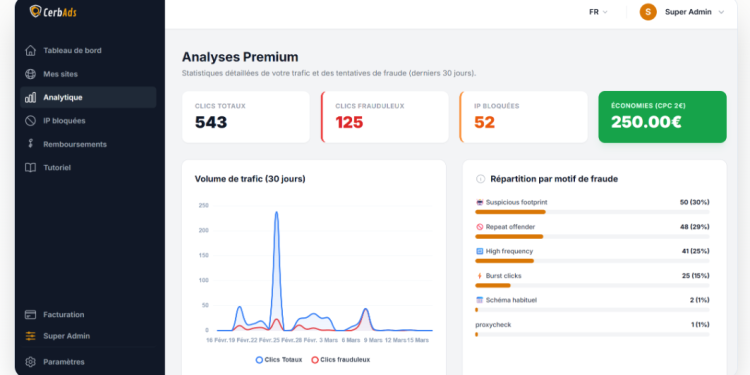Click the 25 (15%) value
This screenshot has height=375, width=750.
point(695,276)
